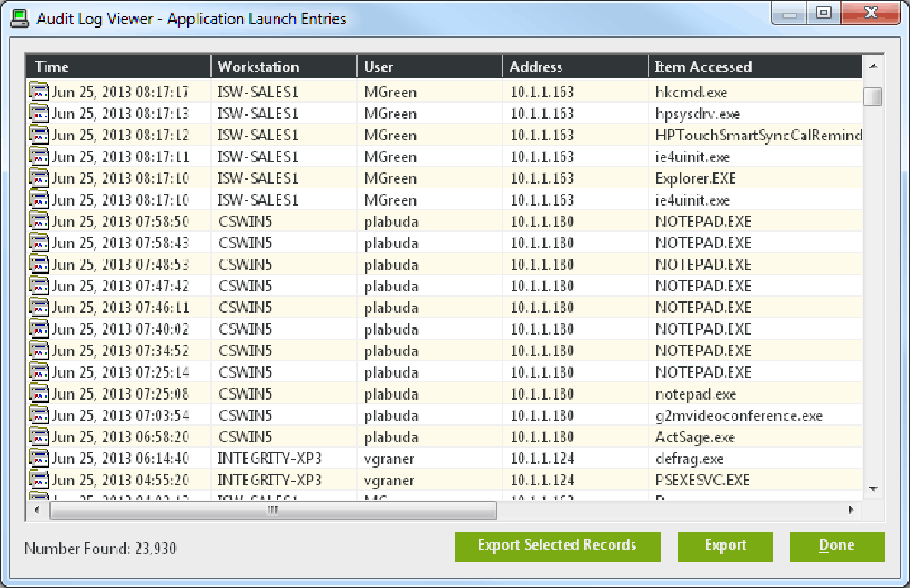Viewport: 910px width, 588px height.
Task: Select the Jun 25, 2013 06:58:20 time cell
Action: (120, 437)
